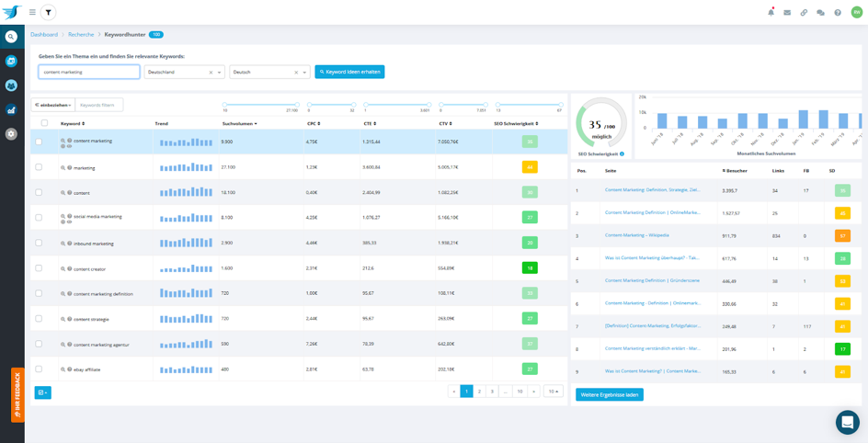
Task: Open the live chat bubble widget
Action: pos(847,422)
